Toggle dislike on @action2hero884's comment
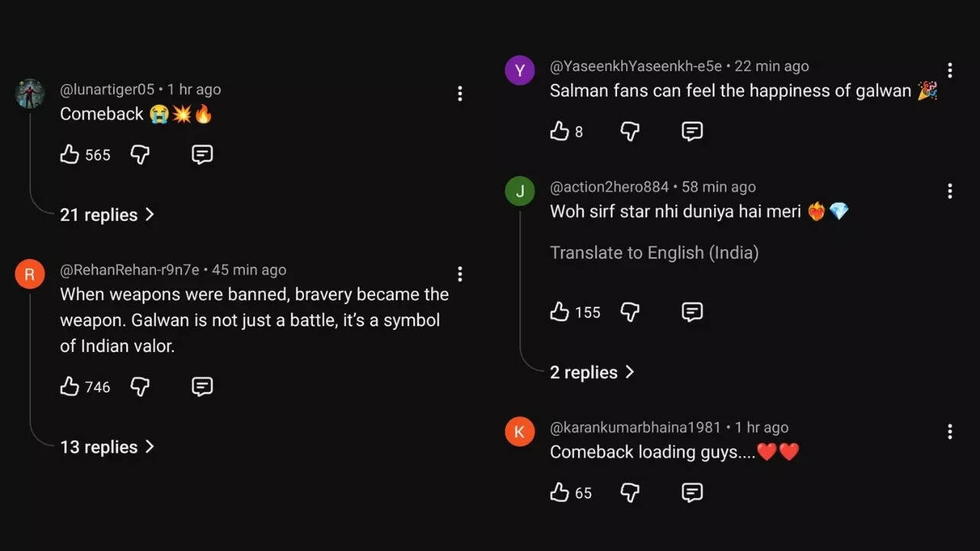 629,311
